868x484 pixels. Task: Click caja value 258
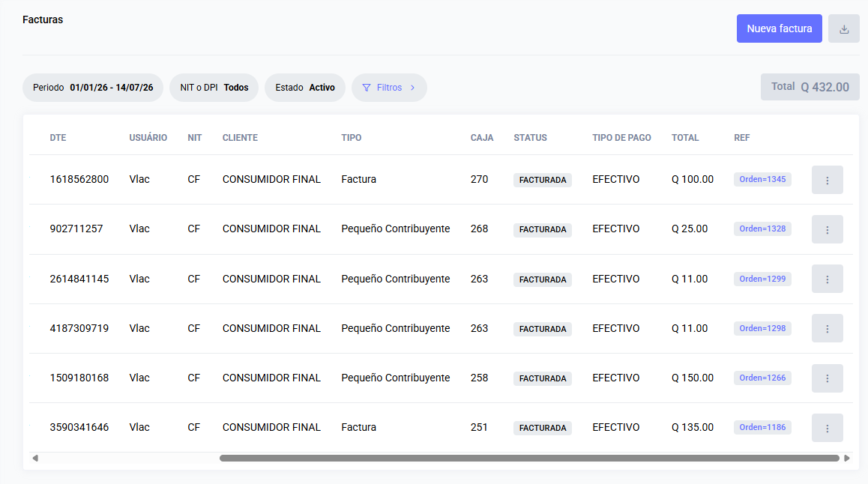[480, 378]
